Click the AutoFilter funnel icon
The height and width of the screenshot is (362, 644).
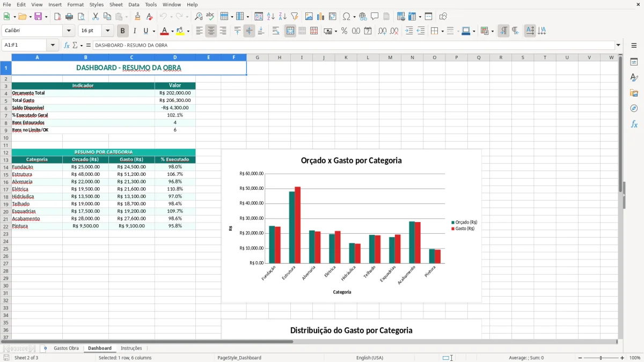tap(295, 17)
